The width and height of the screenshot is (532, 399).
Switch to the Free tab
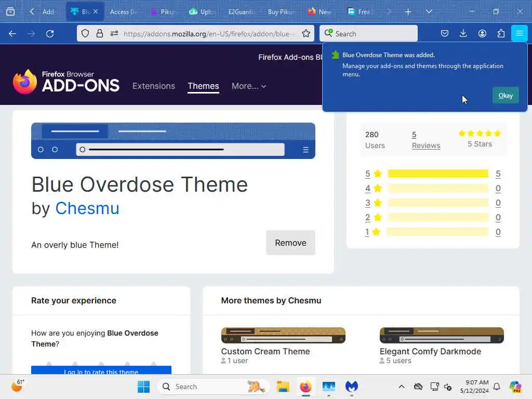(x=359, y=12)
